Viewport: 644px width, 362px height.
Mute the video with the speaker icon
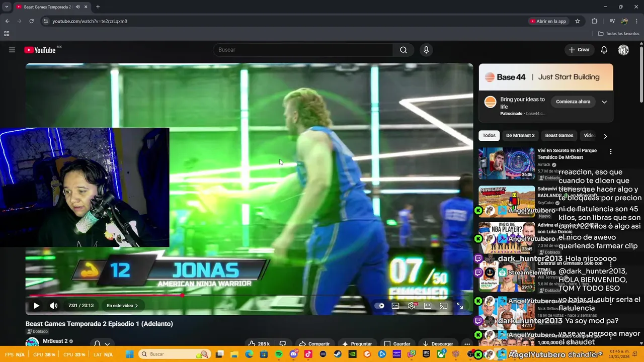(x=54, y=305)
